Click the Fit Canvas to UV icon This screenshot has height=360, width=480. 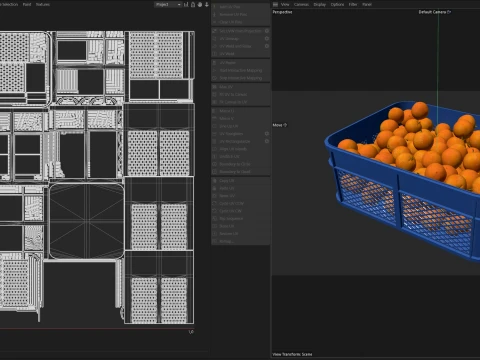click(215, 102)
